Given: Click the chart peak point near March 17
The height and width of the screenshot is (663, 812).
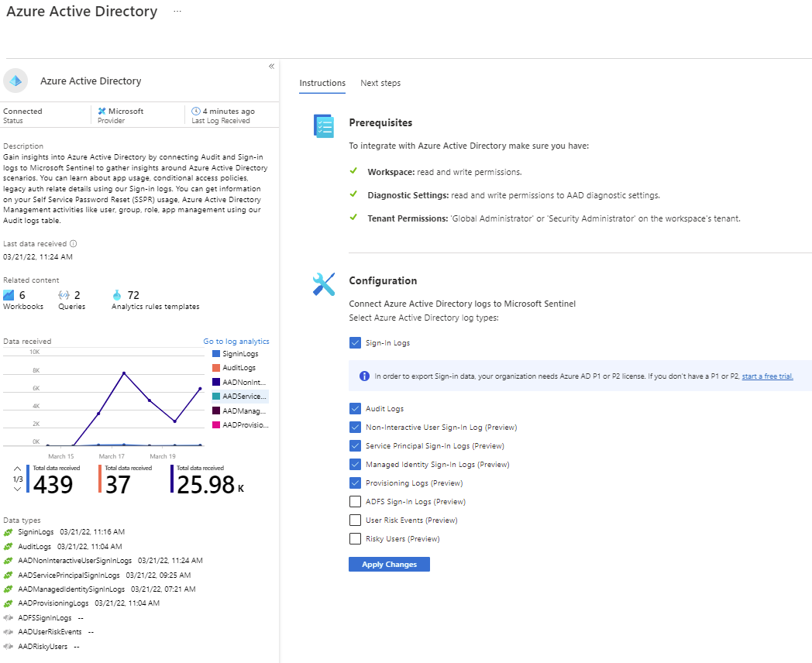Looking at the screenshot, I should point(124,373).
